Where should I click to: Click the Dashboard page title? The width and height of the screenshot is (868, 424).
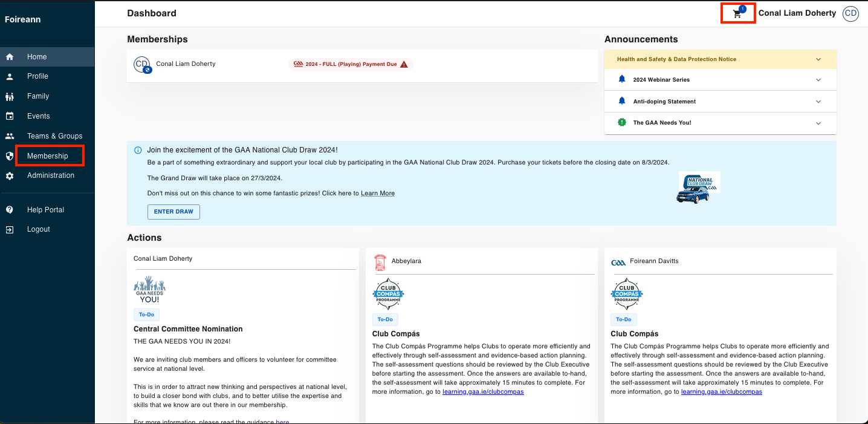[152, 13]
